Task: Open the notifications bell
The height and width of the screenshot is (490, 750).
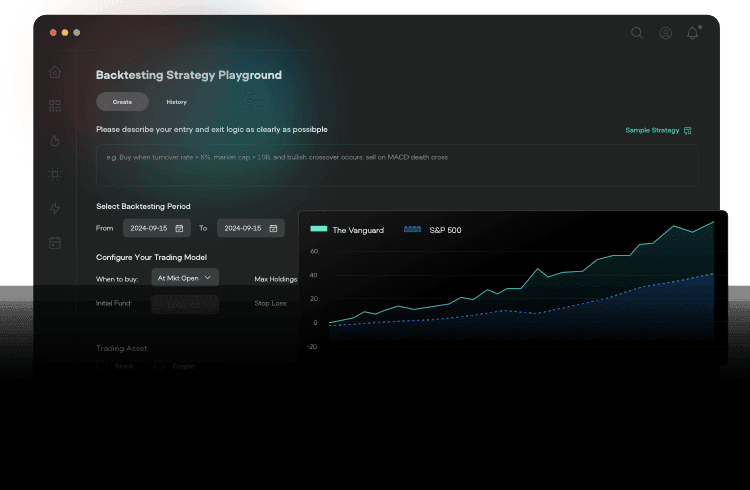Action: [x=692, y=33]
